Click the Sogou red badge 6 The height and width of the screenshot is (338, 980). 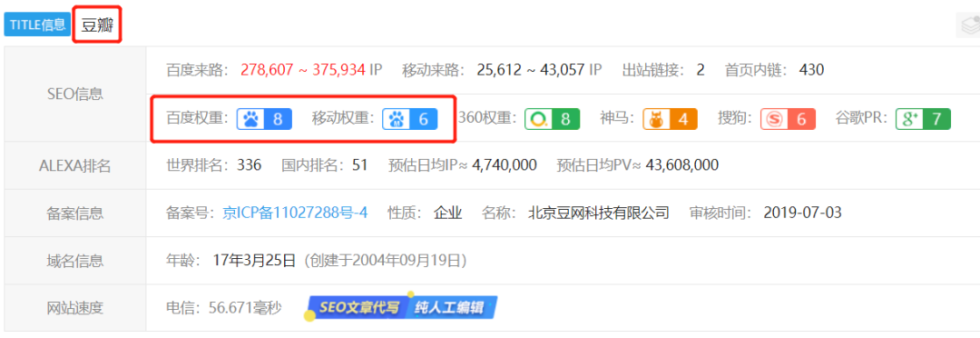pos(788,119)
